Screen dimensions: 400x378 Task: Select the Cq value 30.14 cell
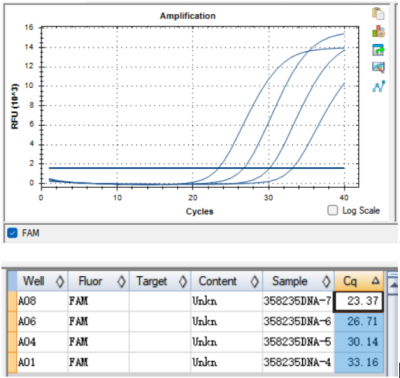[x=359, y=342]
